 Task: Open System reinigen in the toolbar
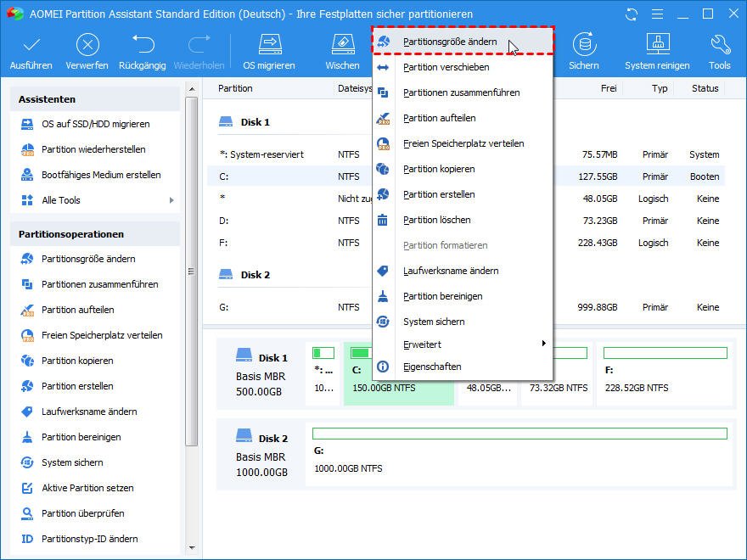tap(657, 52)
